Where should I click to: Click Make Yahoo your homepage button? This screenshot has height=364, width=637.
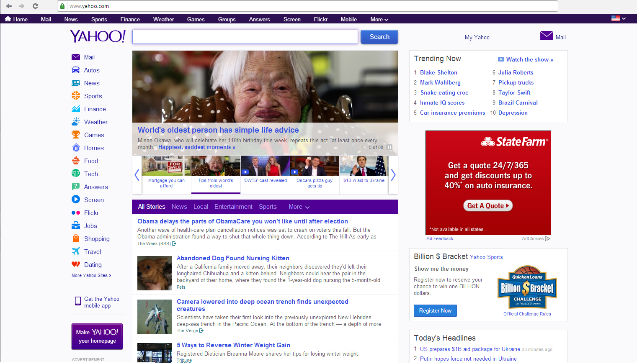coord(97,336)
